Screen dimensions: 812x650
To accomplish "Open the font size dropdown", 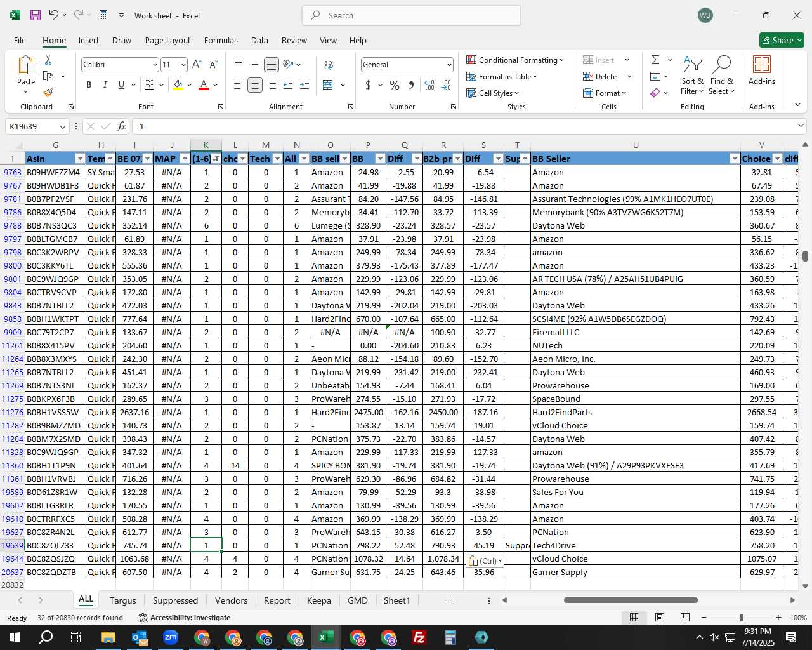I will point(183,65).
